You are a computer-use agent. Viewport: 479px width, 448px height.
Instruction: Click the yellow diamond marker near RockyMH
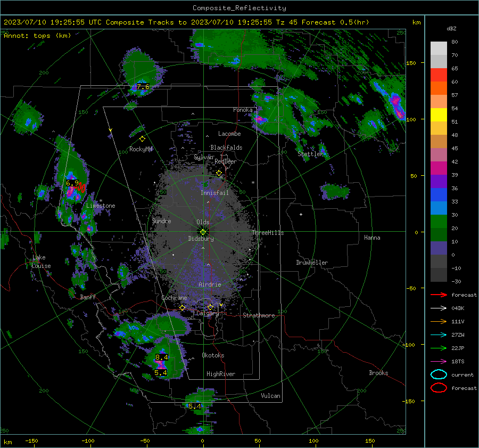[142, 139]
